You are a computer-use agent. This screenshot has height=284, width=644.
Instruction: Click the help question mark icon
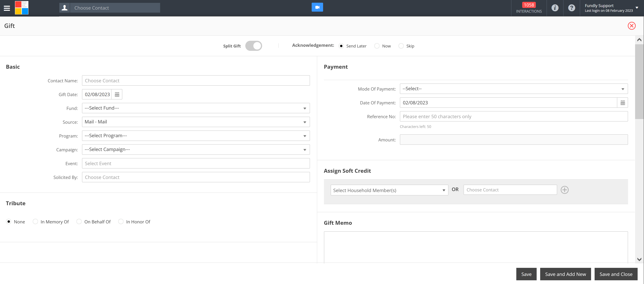(571, 8)
